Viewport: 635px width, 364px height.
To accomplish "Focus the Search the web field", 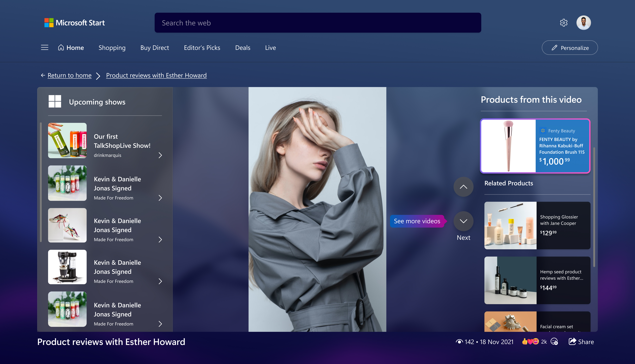I will point(318,23).
